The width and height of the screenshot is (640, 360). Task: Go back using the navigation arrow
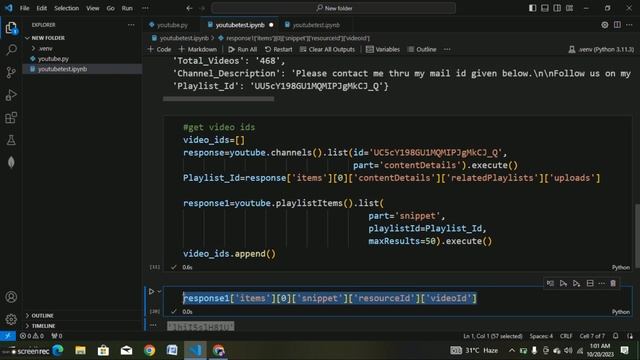click(x=189, y=8)
